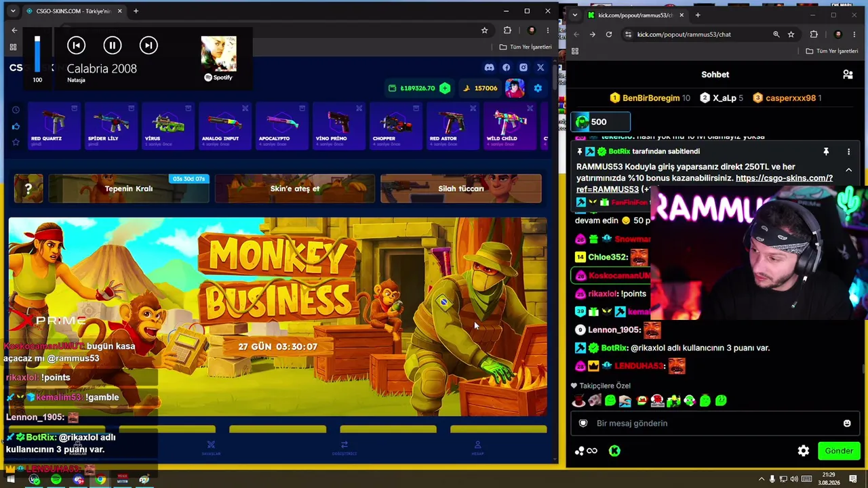868x488 pixels.
Task: Open the Tepenin Kralı game mode
Action: [x=129, y=189]
